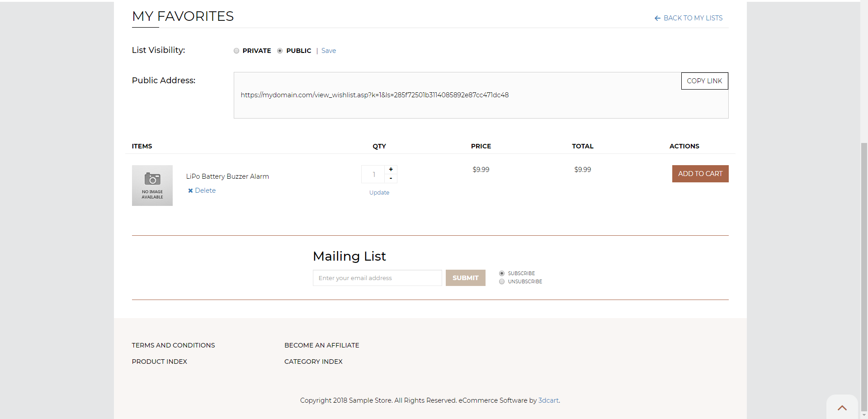Click the back arrow icon next to BACK TO MY LISTS

658,18
